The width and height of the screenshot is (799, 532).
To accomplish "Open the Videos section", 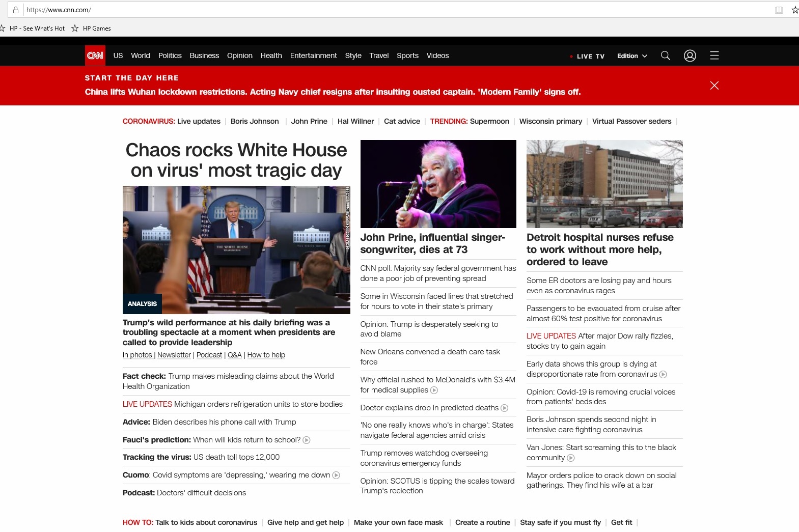I will coord(438,55).
